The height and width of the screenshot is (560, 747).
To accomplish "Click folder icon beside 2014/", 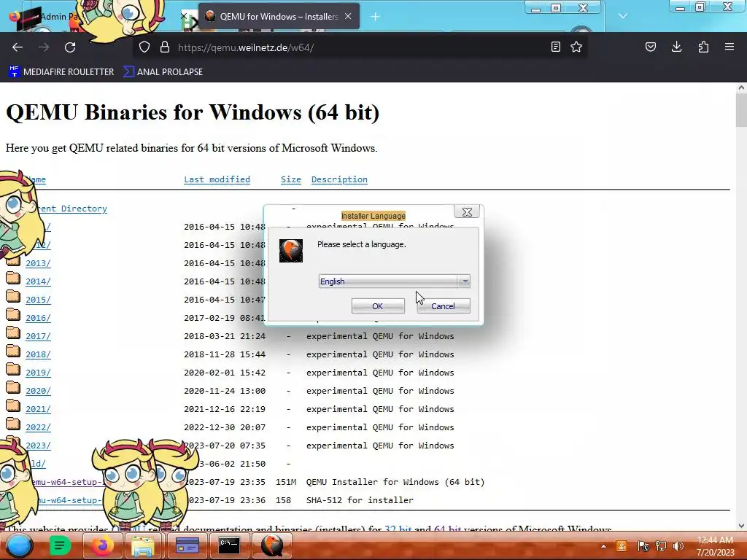I will 13,279.
